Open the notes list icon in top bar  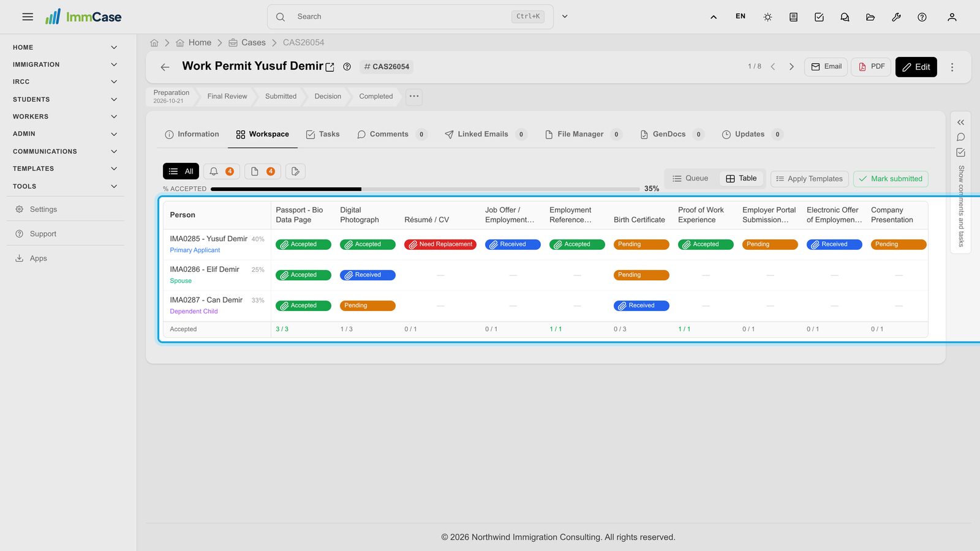[793, 17]
